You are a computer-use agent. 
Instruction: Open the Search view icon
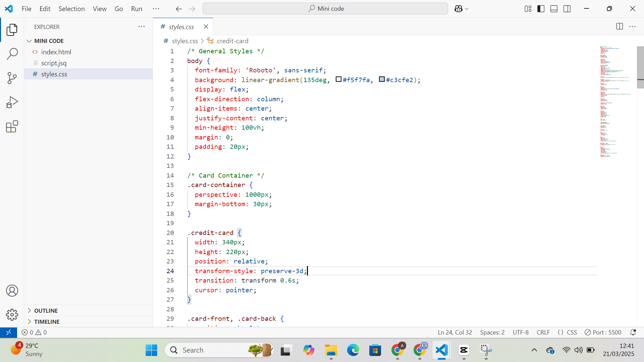tap(12, 54)
